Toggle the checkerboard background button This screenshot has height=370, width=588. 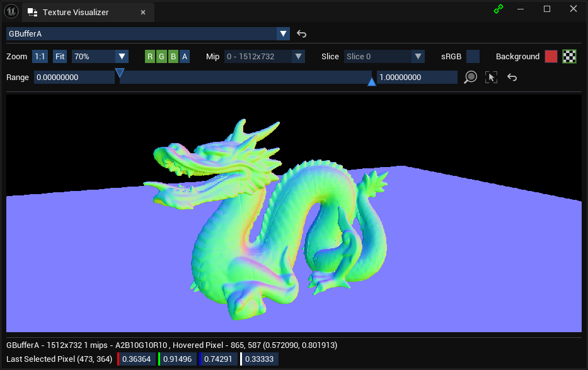tap(569, 57)
